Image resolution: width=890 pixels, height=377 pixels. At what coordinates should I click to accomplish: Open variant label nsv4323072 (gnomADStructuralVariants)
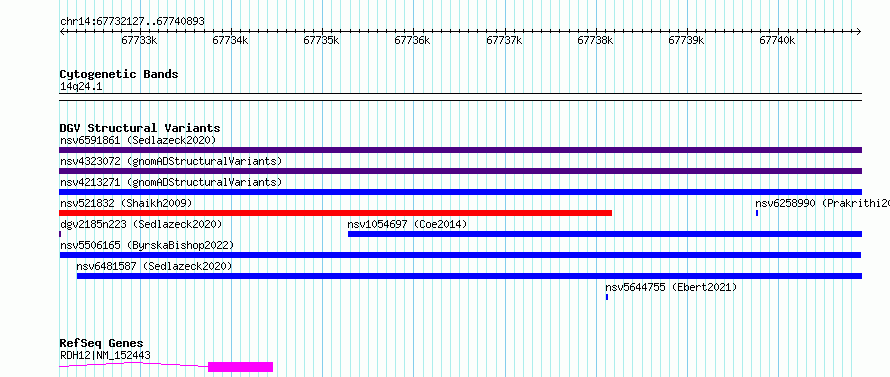pyautogui.click(x=171, y=161)
